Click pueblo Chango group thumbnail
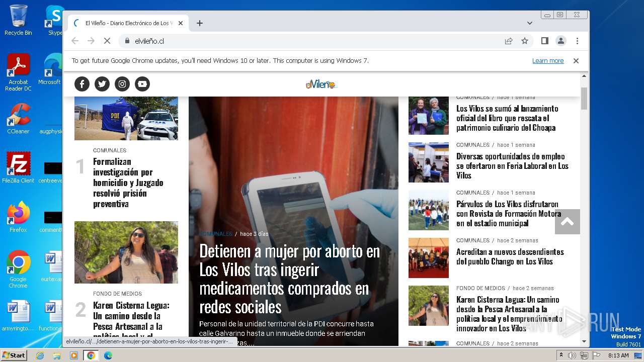The image size is (644, 362). point(429,258)
